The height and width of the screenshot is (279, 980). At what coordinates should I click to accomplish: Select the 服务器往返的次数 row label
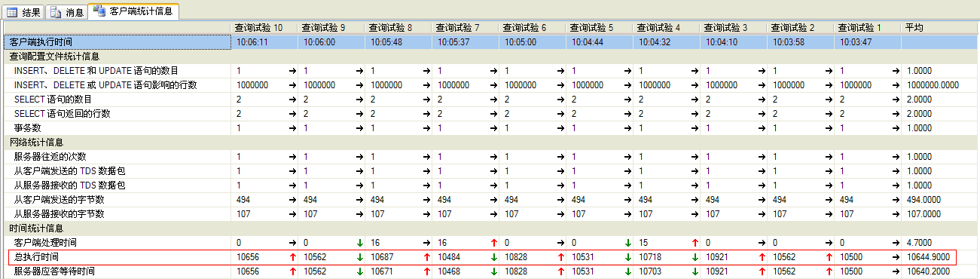click(x=50, y=156)
